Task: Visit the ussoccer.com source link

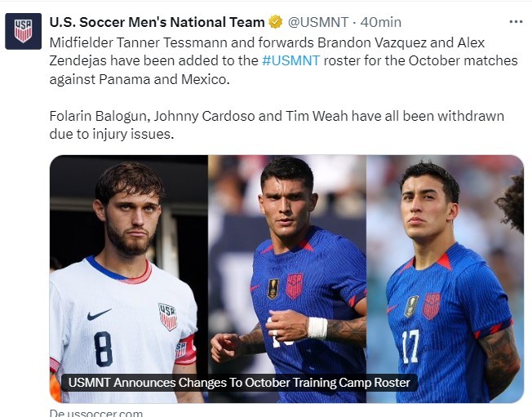Action: [x=96, y=413]
